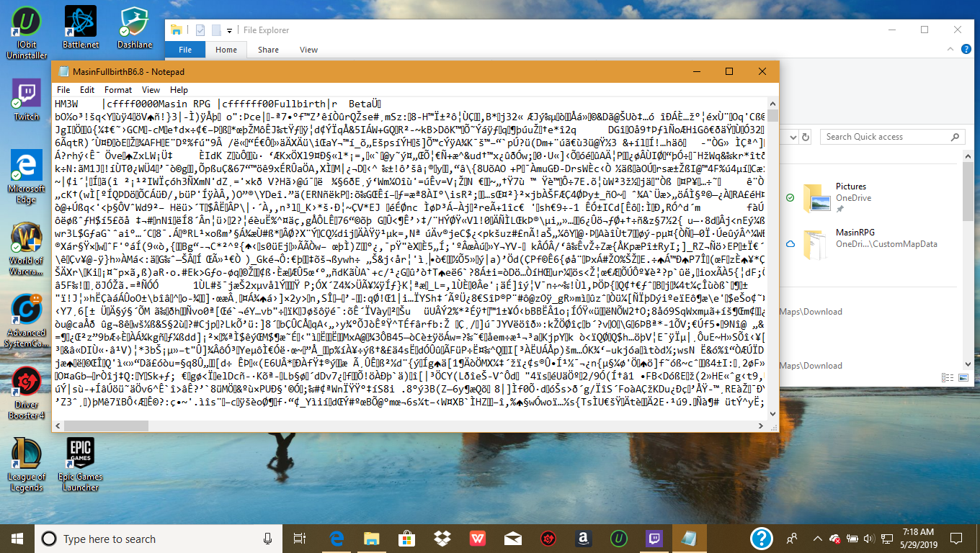
Task: Open the IObit Uninstaller desktop shortcut
Action: [27, 32]
